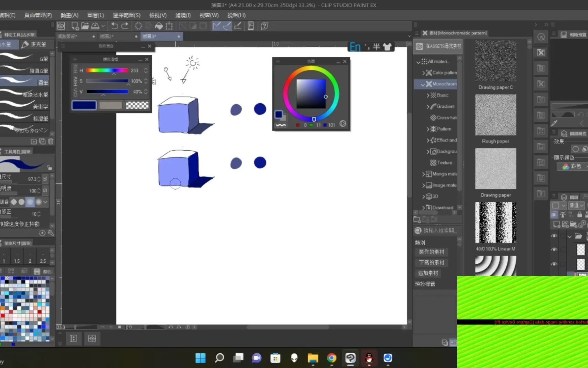
Task: Open a file with the folder icon
Action: [85, 26]
